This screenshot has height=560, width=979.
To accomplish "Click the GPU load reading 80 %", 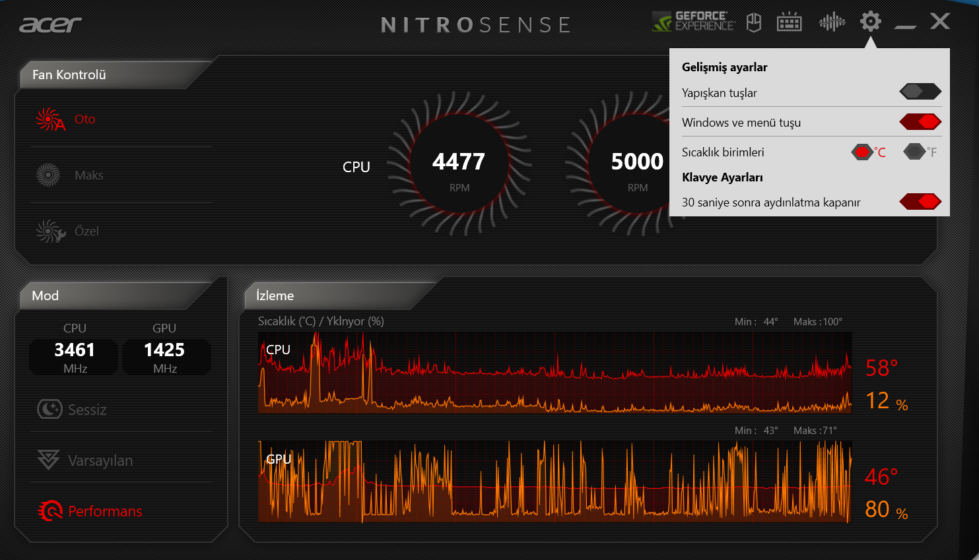I will pos(887,510).
